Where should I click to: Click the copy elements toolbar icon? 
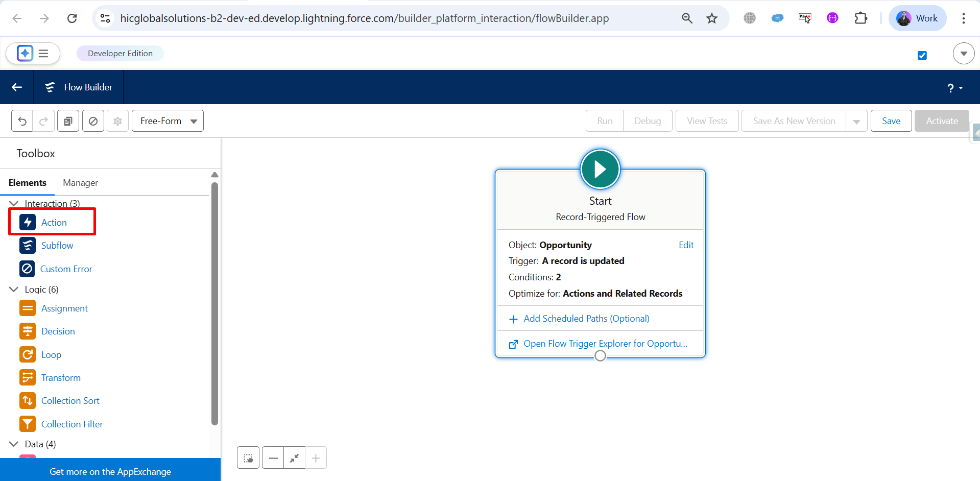coord(68,121)
